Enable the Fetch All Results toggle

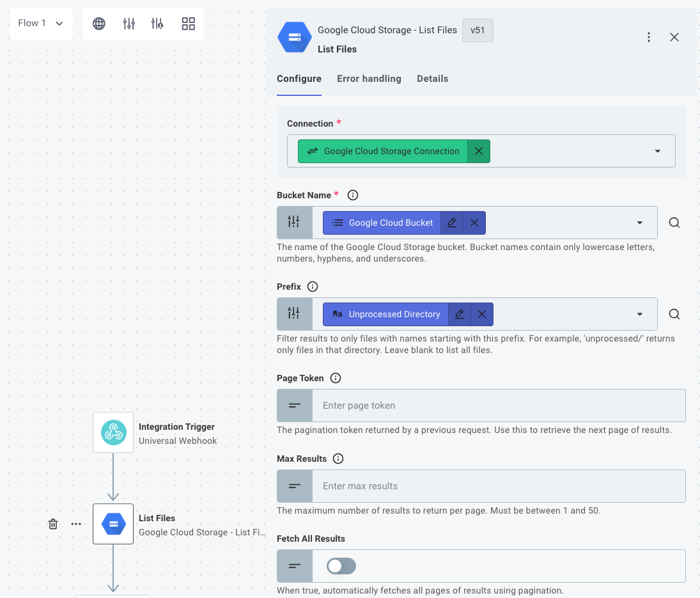tap(340, 566)
